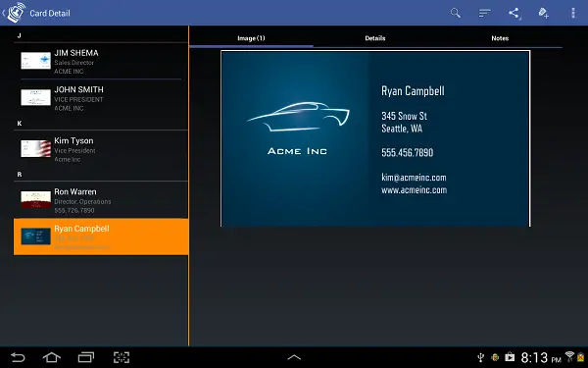Open the sort list icon

[484, 13]
